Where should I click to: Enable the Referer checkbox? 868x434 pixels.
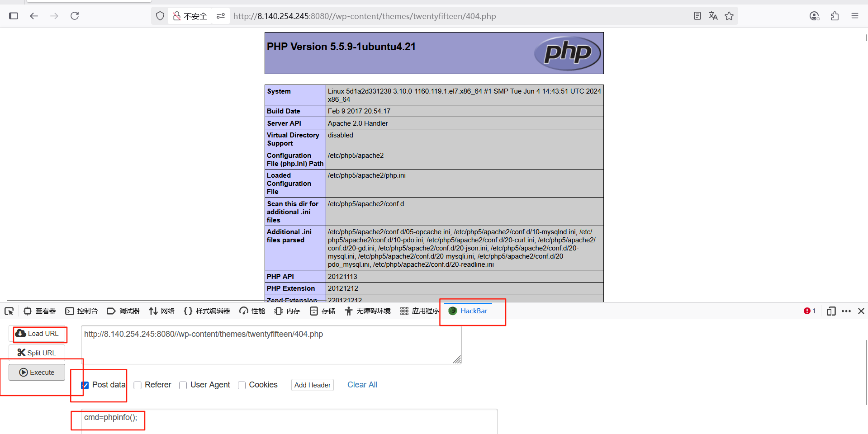click(138, 385)
